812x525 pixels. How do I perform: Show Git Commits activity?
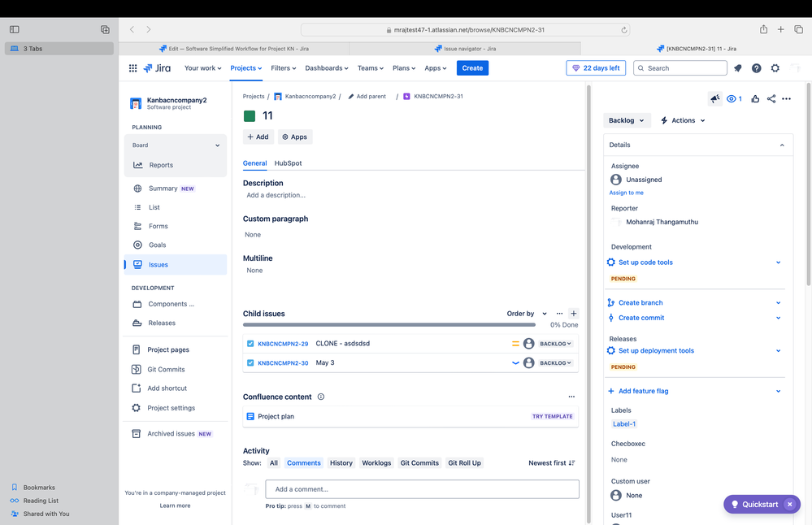419,463
